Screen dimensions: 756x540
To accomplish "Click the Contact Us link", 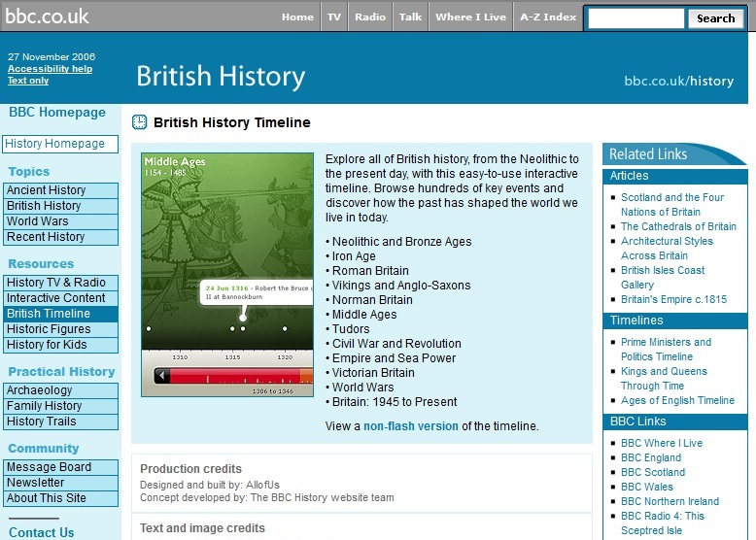I will [42, 533].
